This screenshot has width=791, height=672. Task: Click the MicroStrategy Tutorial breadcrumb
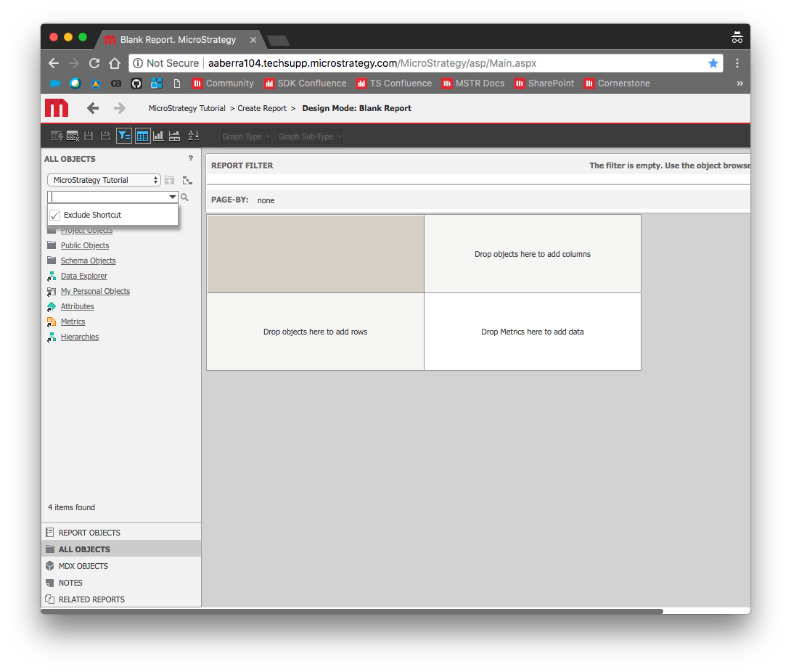pos(187,108)
